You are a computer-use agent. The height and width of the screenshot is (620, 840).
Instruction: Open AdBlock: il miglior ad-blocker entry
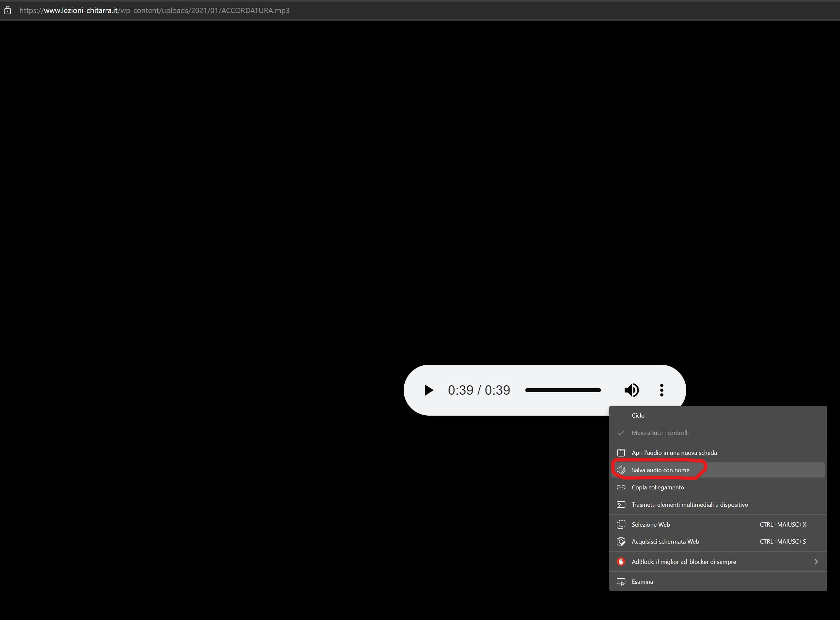pos(684,562)
